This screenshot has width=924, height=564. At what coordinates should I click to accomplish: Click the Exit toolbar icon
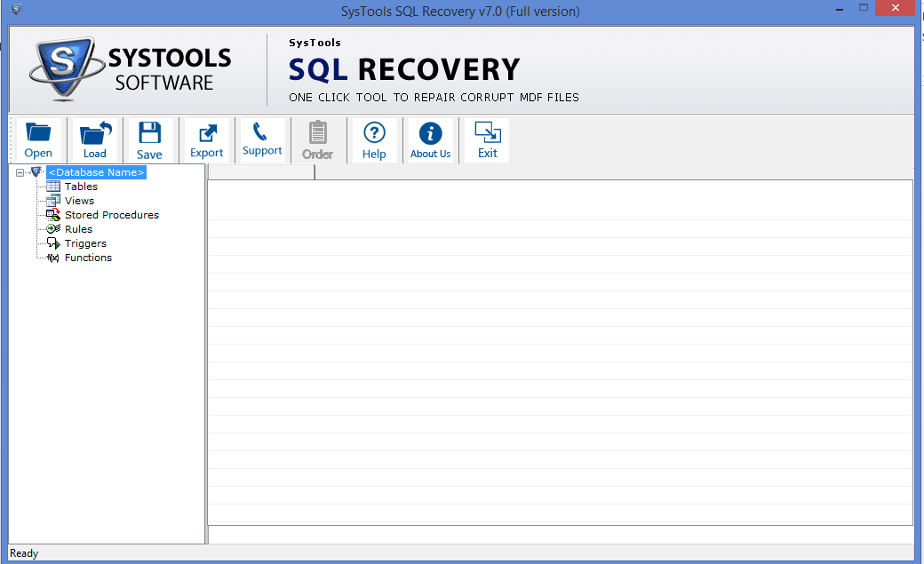tap(488, 132)
